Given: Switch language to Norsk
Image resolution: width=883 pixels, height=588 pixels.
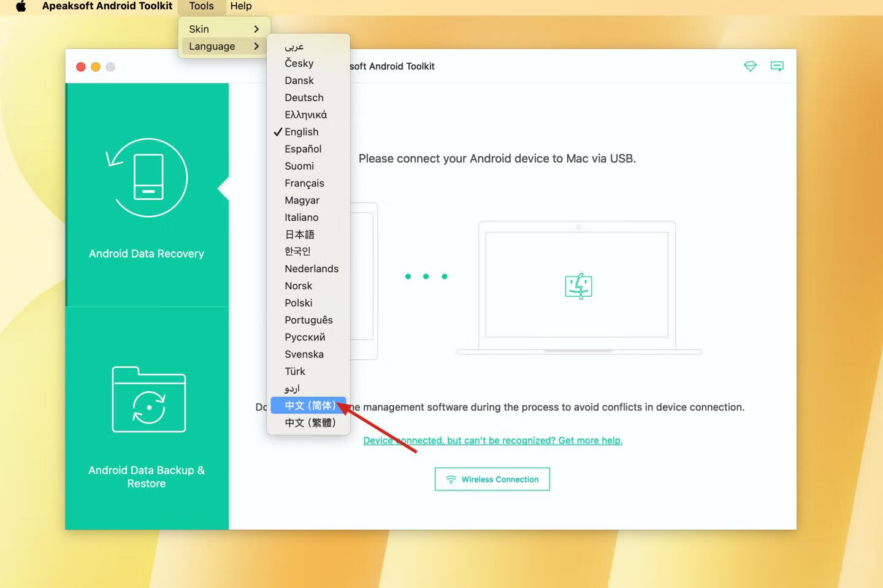Looking at the screenshot, I should [x=308, y=286].
